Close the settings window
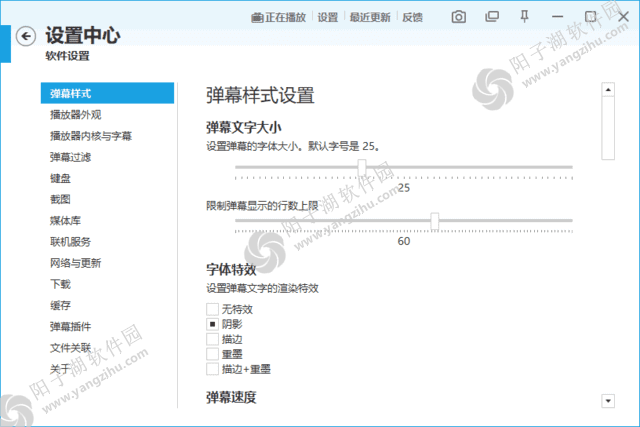Viewport: 640px width, 427px height. click(623, 17)
